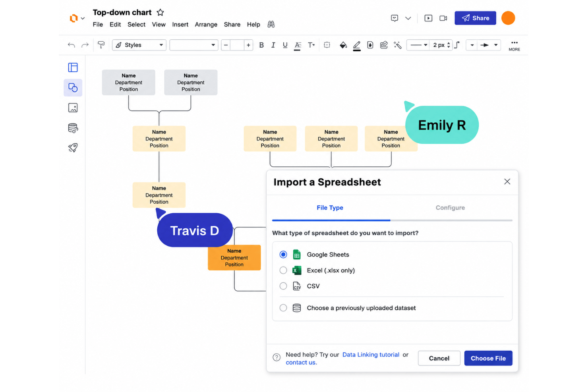The height and width of the screenshot is (392, 588).
Task: Open the rocket icon in left sidebar
Action: coord(73,148)
